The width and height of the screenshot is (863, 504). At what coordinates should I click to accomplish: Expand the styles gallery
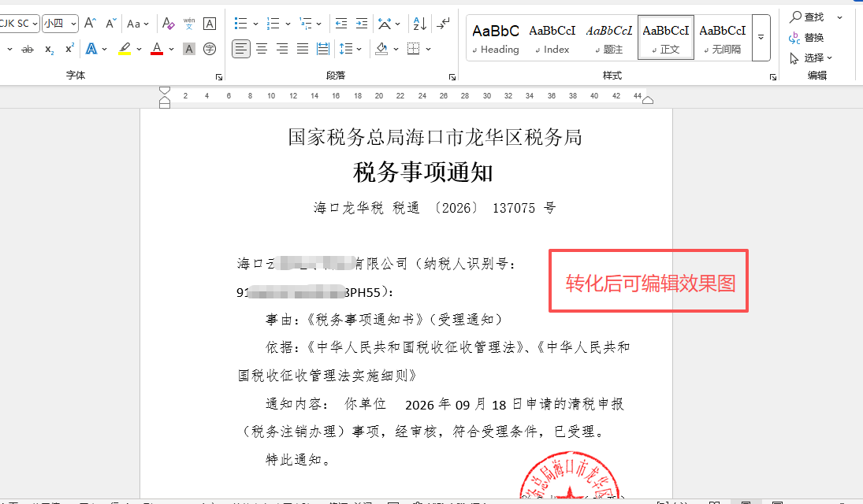tap(761, 38)
